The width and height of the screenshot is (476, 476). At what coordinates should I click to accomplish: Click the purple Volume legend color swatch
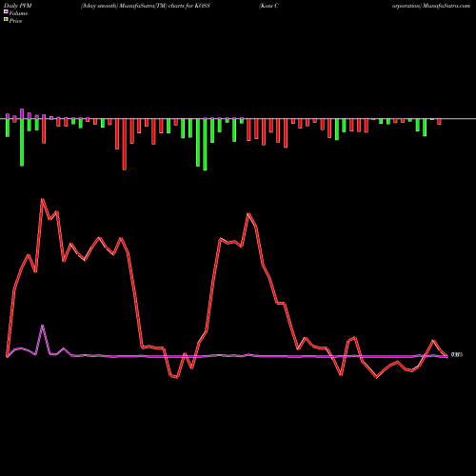tap(6, 11)
